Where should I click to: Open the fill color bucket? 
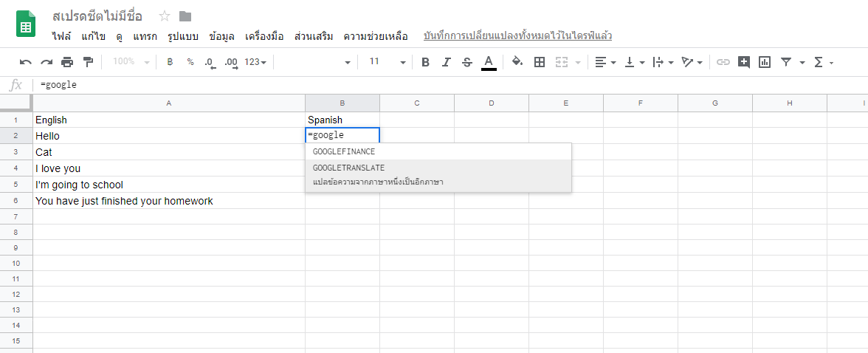517,62
